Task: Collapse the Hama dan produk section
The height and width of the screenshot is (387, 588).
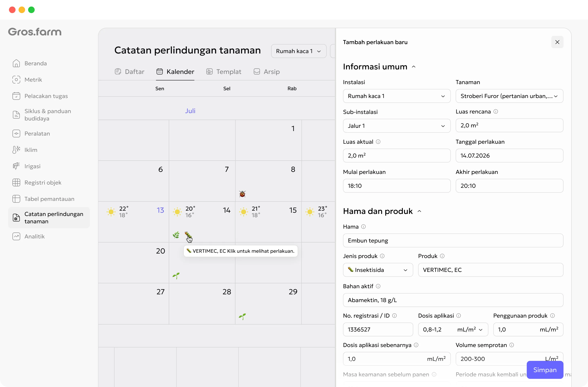Action: [x=419, y=211]
